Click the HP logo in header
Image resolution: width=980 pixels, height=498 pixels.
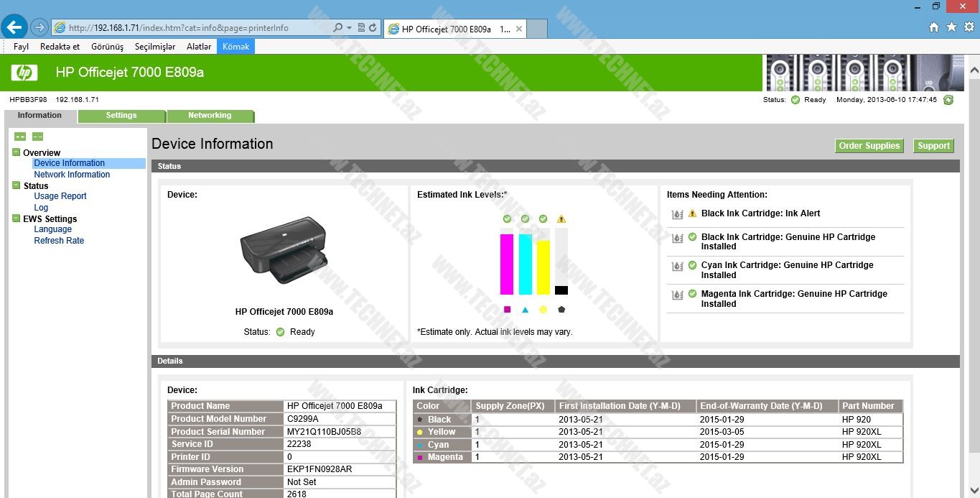[x=24, y=72]
